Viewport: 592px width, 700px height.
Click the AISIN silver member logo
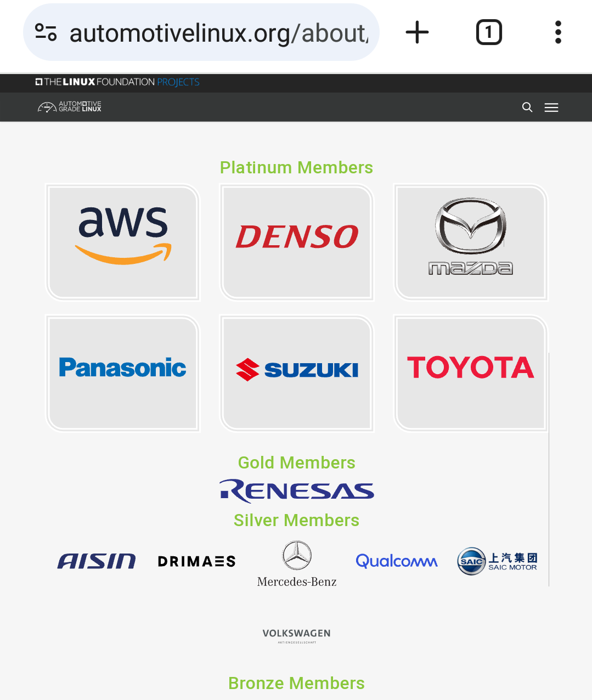pos(97,561)
